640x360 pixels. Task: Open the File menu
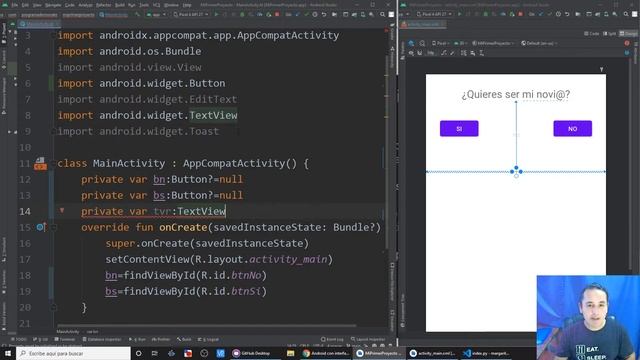15,5
